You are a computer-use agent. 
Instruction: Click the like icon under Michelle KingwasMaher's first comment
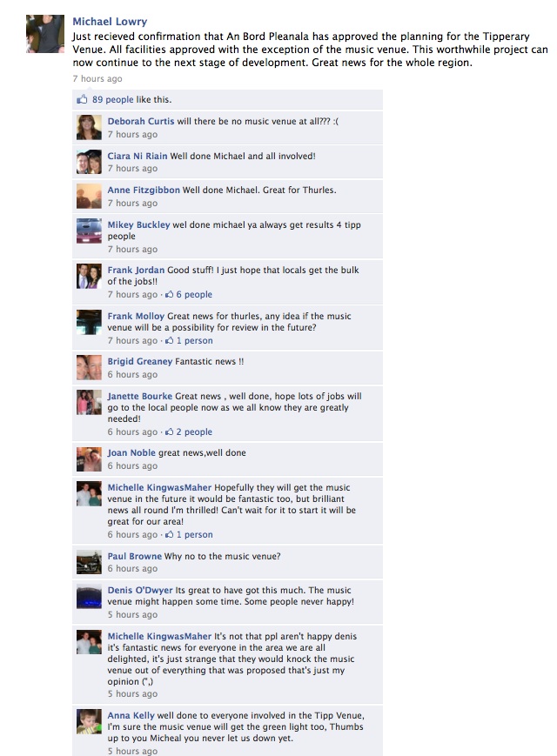169,534
